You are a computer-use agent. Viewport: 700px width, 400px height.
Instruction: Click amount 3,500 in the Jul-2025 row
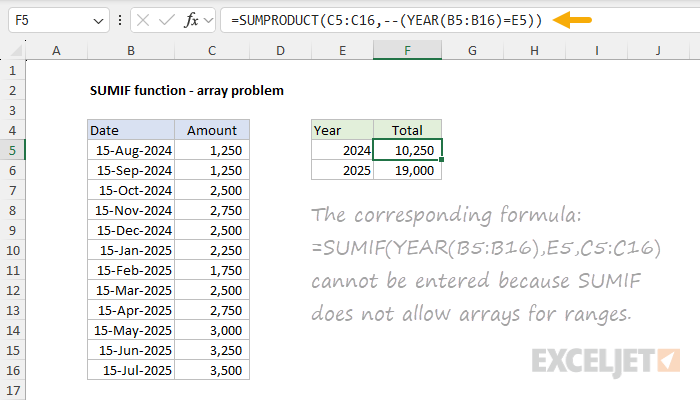click(212, 371)
